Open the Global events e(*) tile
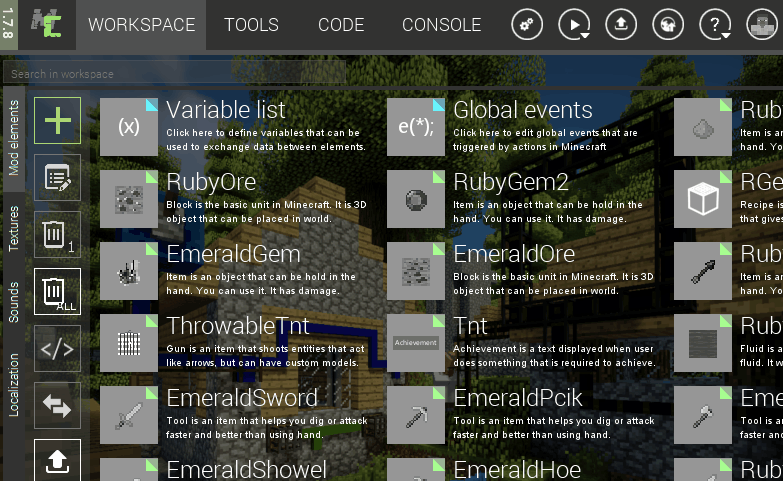This screenshot has width=783, height=481. 416,127
